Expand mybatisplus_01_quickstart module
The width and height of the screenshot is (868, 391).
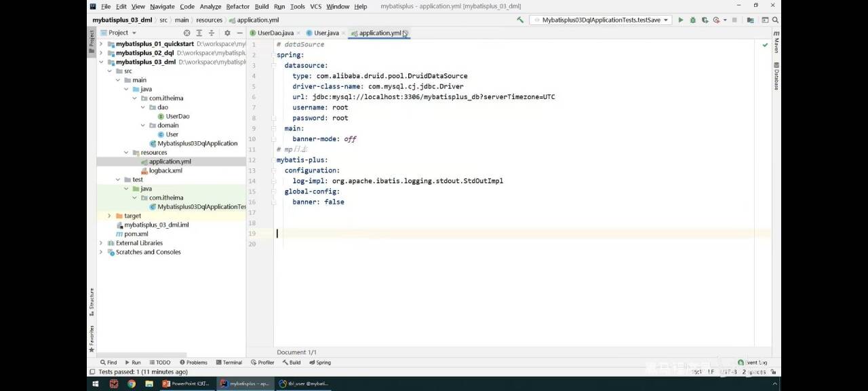(101, 44)
